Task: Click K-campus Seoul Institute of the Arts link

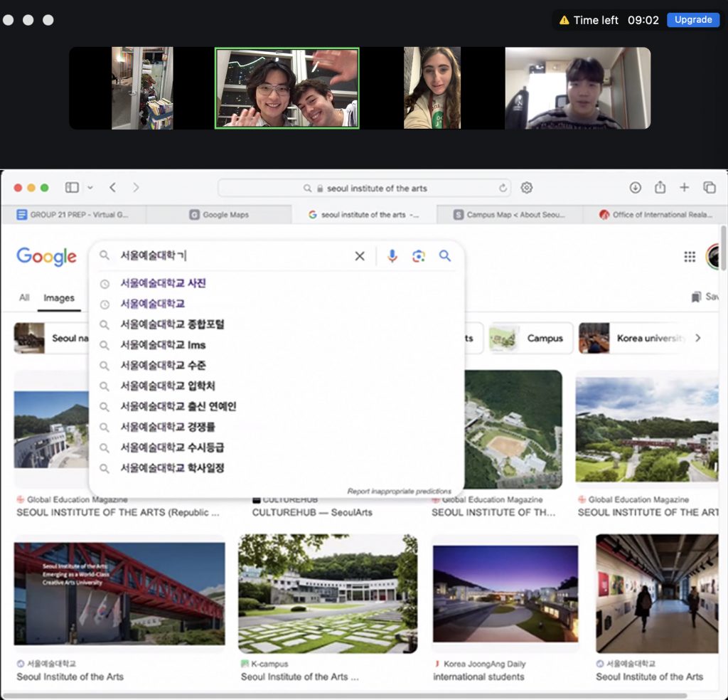Action: [x=299, y=677]
